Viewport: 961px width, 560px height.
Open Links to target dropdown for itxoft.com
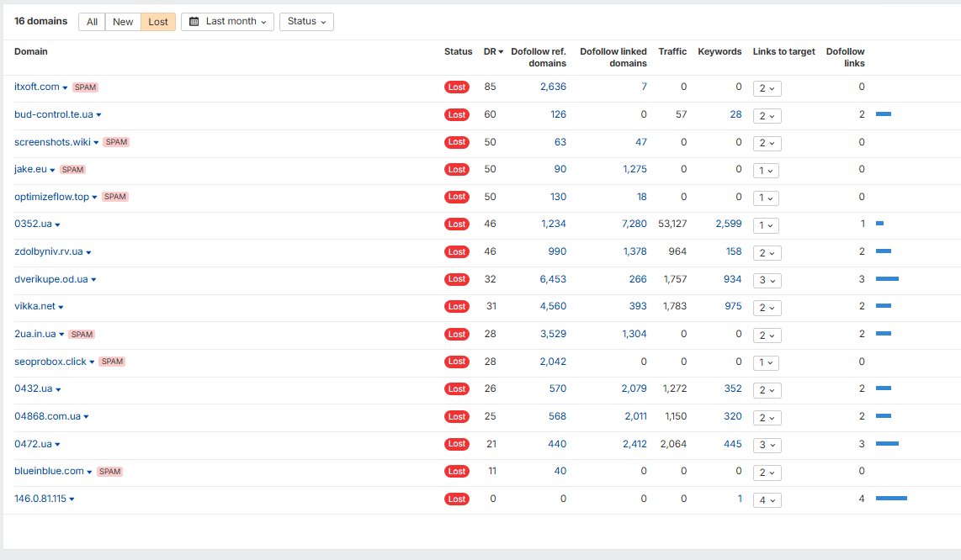tap(767, 88)
